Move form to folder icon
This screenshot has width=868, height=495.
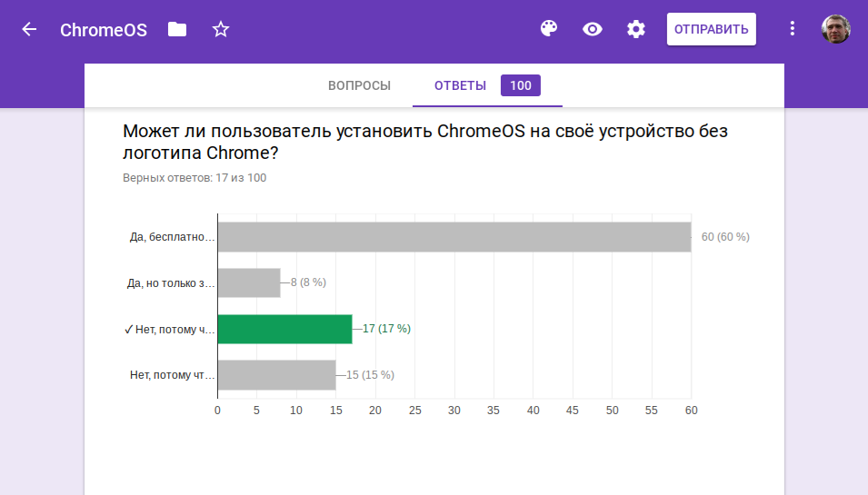click(177, 29)
